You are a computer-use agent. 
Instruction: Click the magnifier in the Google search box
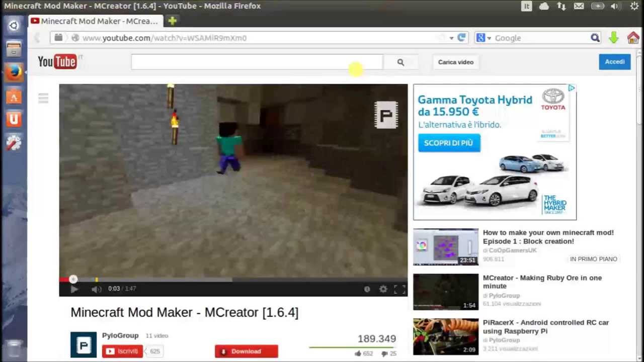(595, 38)
